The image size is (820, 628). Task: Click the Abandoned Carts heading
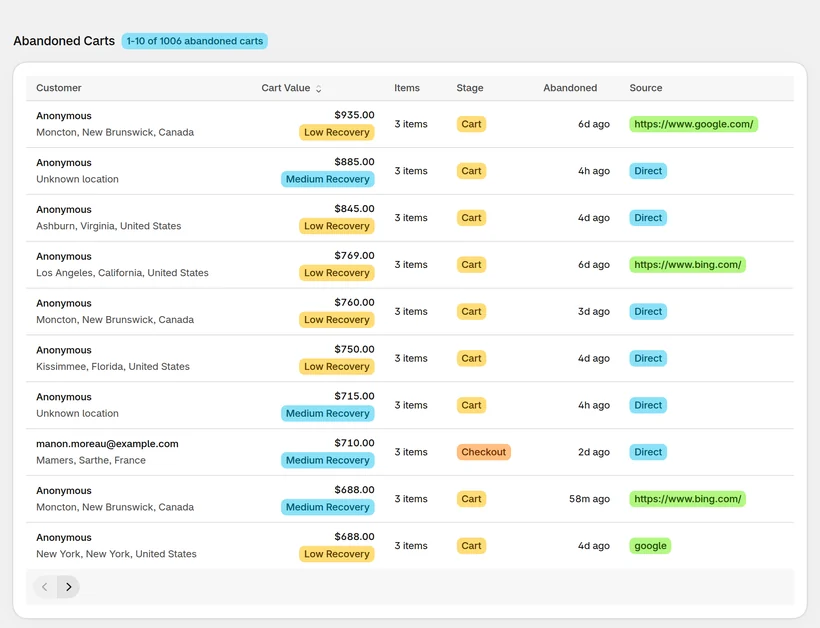click(64, 41)
